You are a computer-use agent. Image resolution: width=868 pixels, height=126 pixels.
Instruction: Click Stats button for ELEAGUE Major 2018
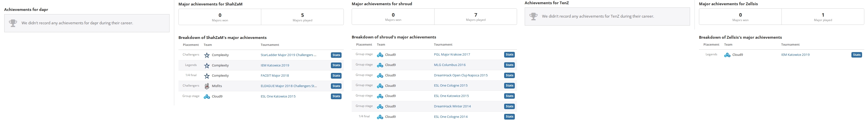click(x=336, y=86)
